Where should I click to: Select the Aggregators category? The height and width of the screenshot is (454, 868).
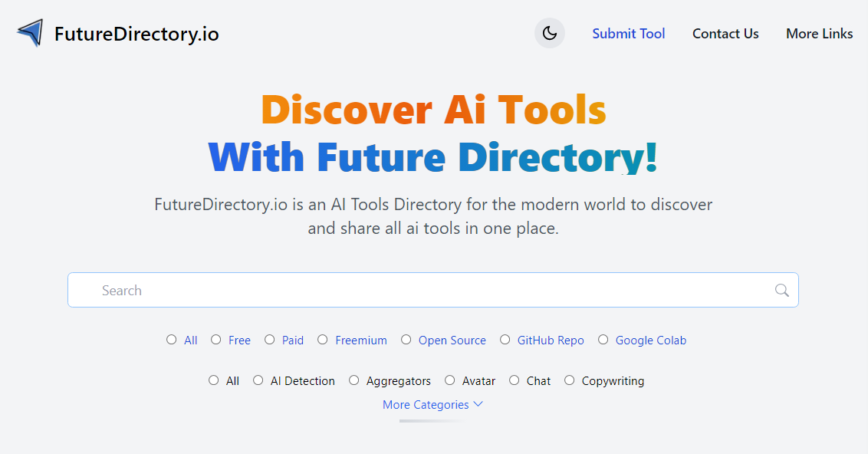pyautogui.click(x=353, y=380)
